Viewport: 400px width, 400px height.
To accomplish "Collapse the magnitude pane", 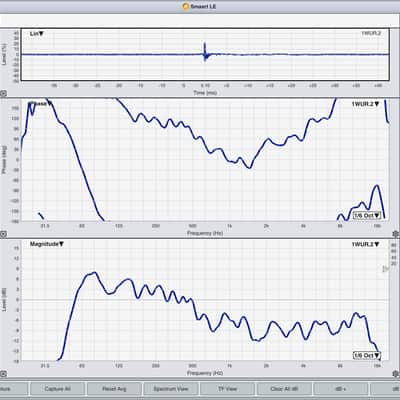I will (x=3, y=374).
